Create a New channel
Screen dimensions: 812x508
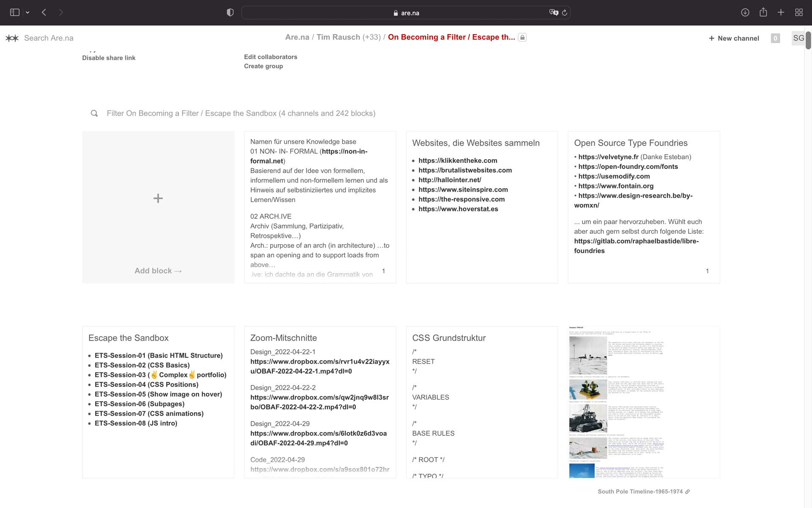click(x=734, y=38)
